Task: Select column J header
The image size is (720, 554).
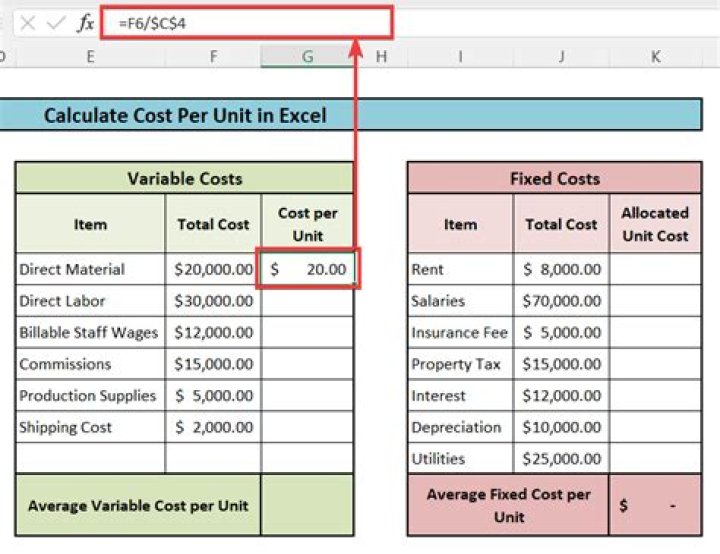Action: pyautogui.click(x=561, y=57)
